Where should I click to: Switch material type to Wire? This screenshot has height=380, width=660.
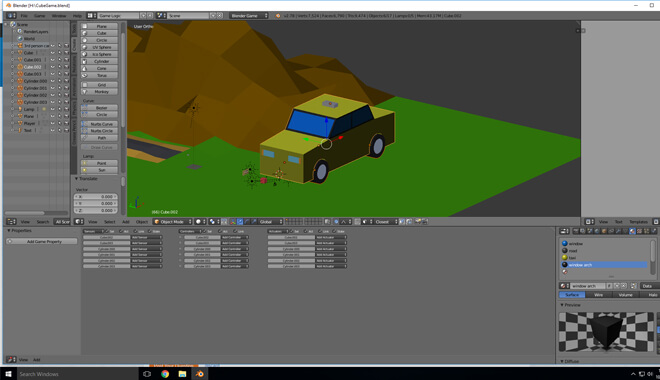point(598,295)
